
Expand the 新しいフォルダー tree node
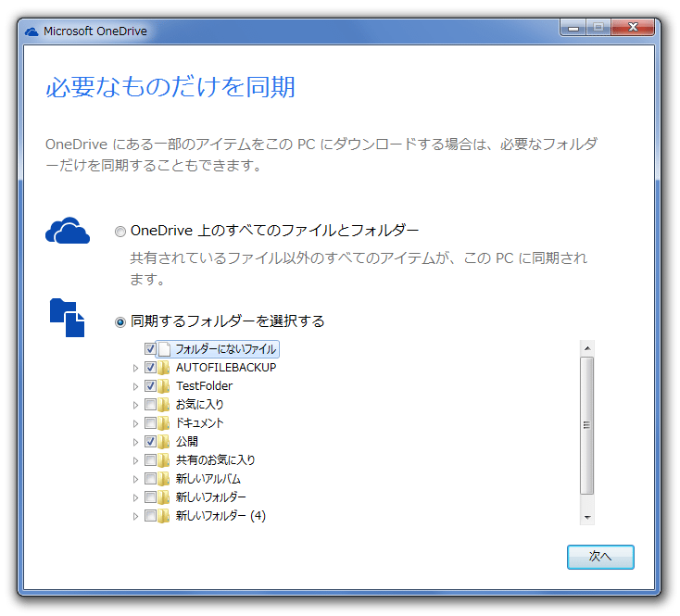(x=135, y=497)
